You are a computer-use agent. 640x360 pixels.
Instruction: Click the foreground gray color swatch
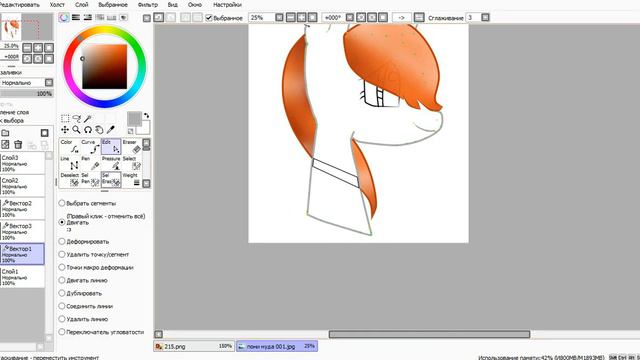point(134,119)
